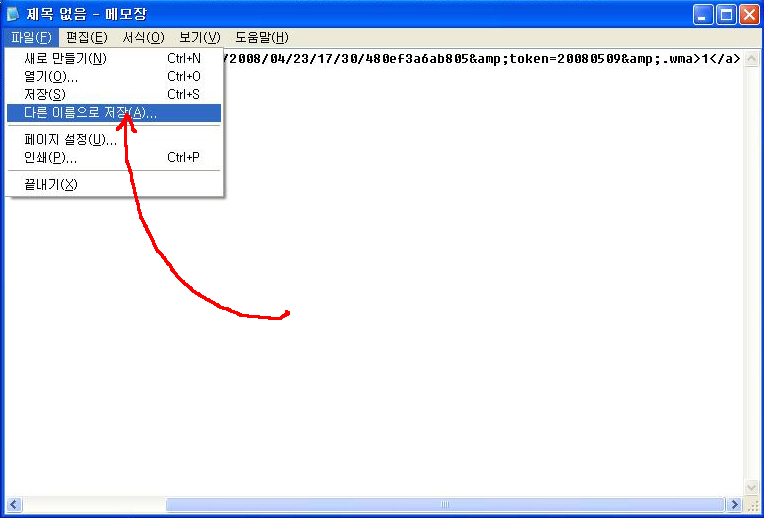Open the 서식(O) menu
The height and width of the screenshot is (518, 764).
point(143,38)
